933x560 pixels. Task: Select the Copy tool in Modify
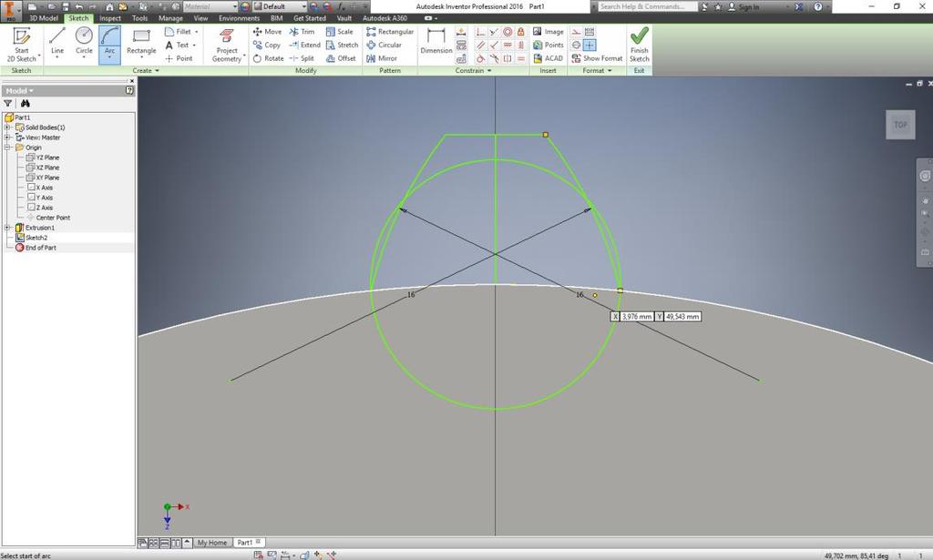[267, 45]
